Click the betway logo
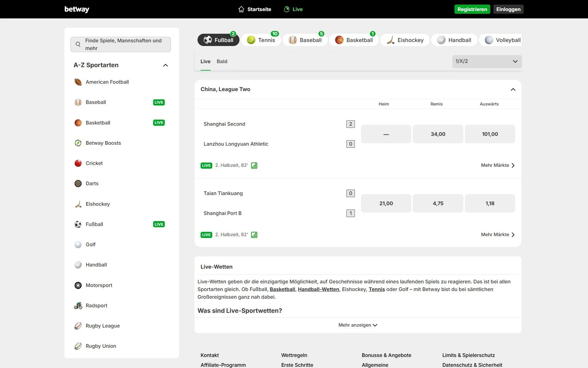Viewport: 588px width, 368px height. click(x=77, y=9)
